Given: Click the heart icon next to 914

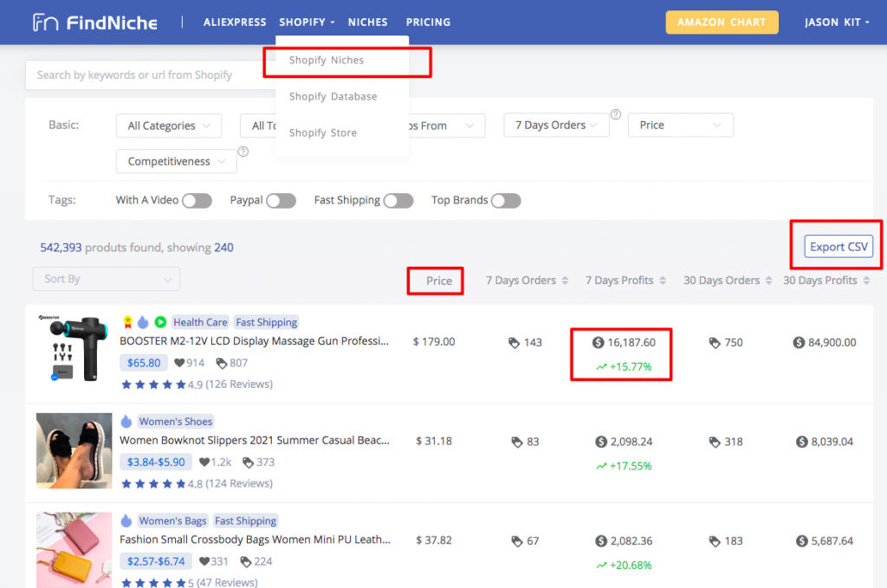Looking at the screenshot, I should [179, 363].
